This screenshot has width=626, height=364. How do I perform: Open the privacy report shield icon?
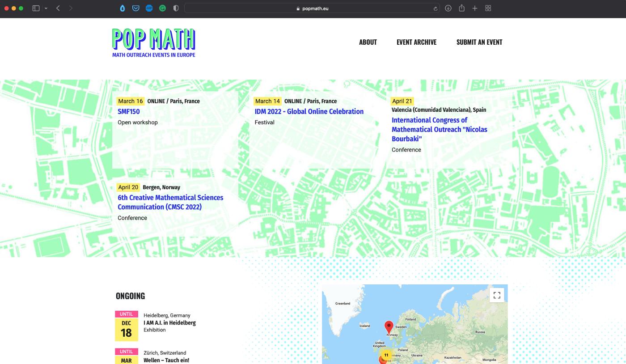tap(176, 8)
